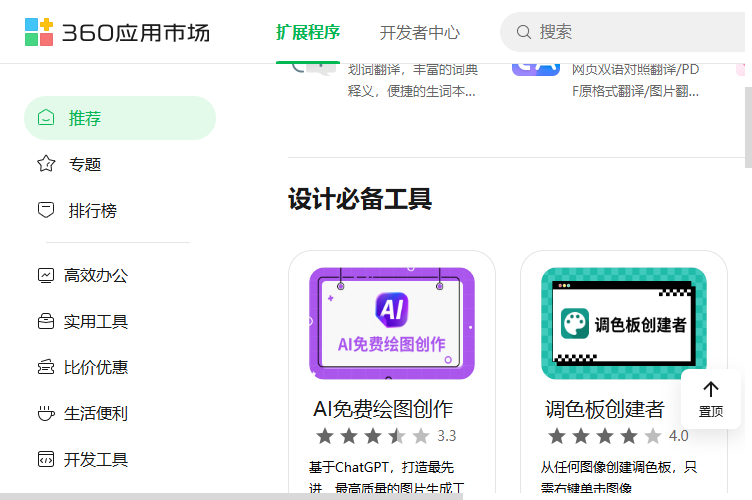This screenshot has width=752, height=500.
Task: Select 推荐 in the sidebar
Action: pyautogui.click(x=120, y=118)
